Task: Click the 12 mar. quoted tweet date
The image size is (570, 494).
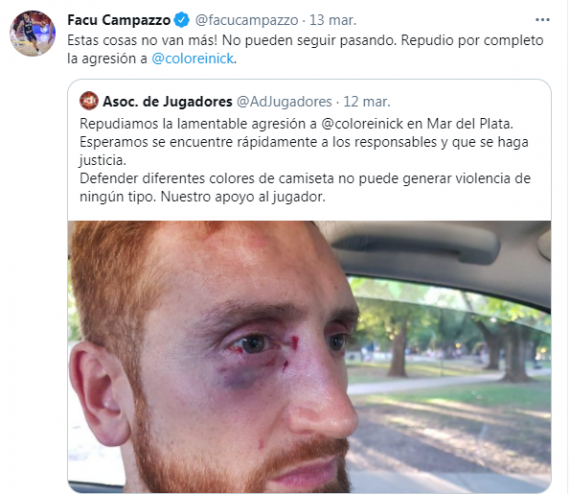Action: [367, 102]
